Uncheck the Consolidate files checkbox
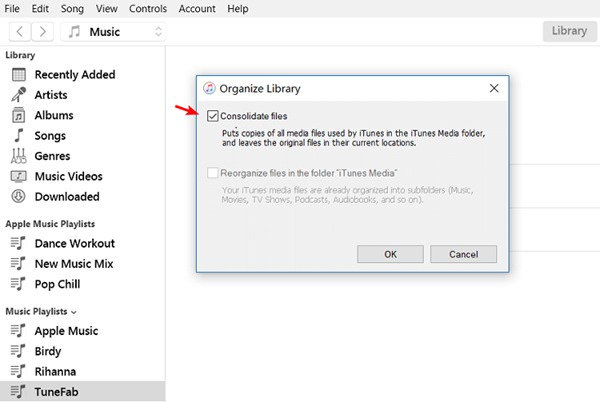Viewport: 600px width, 402px height. tap(213, 117)
